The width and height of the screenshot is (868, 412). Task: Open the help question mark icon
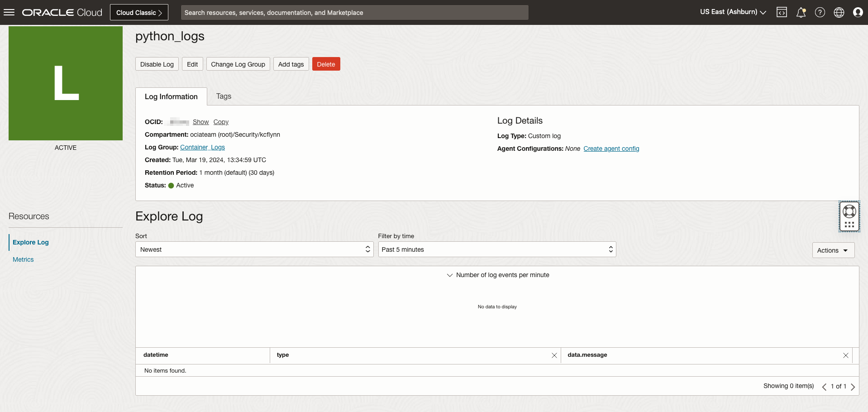pos(820,12)
